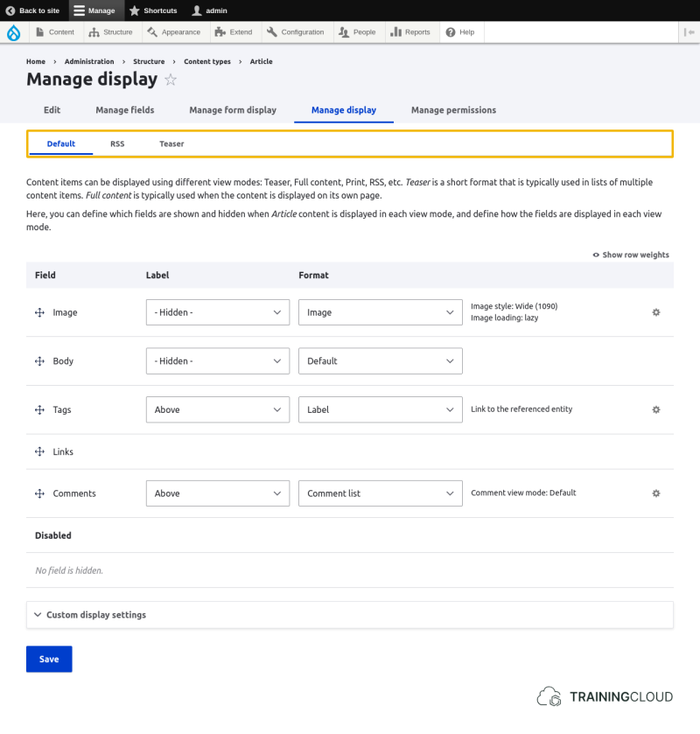This screenshot has height=734, width=700.
Task: Go to Article breadcrumb link
Action: [261, 62]
